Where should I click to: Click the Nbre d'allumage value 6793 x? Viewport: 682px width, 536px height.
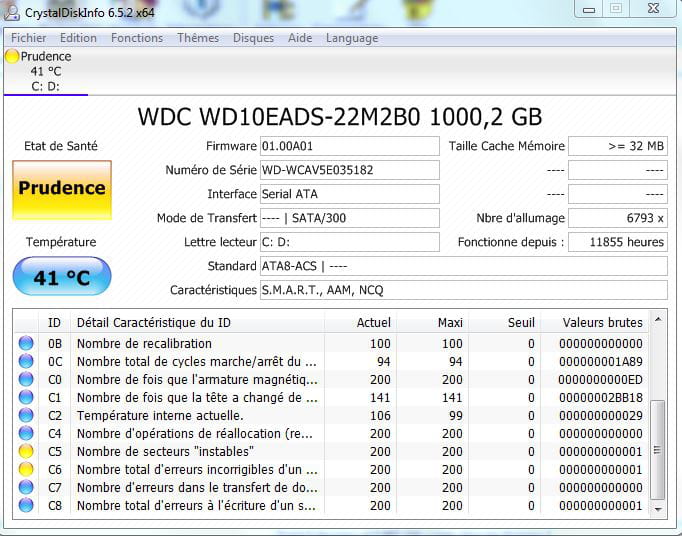[x=618, y=218]
